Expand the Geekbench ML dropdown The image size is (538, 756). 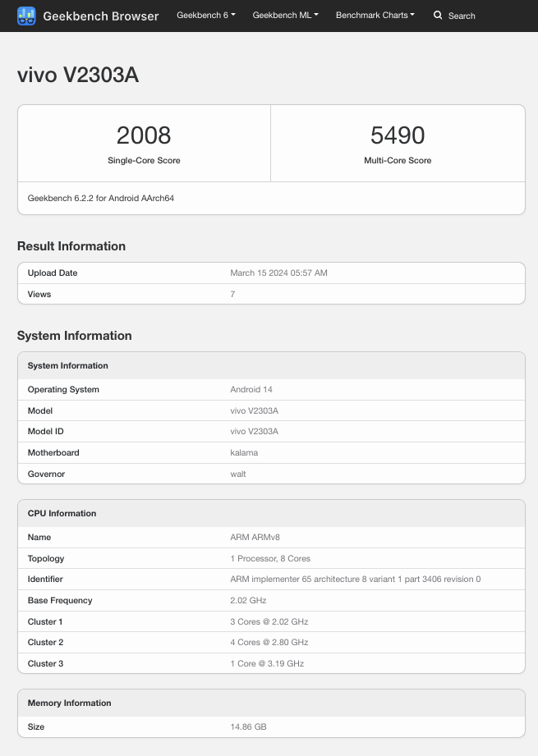[x=285, y=16]
